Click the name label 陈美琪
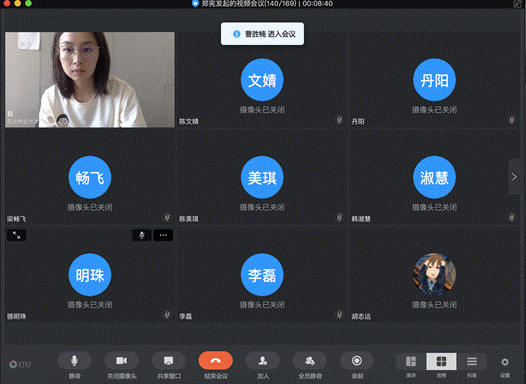Screen dimensions: 526x384 (x=189, y=219)
